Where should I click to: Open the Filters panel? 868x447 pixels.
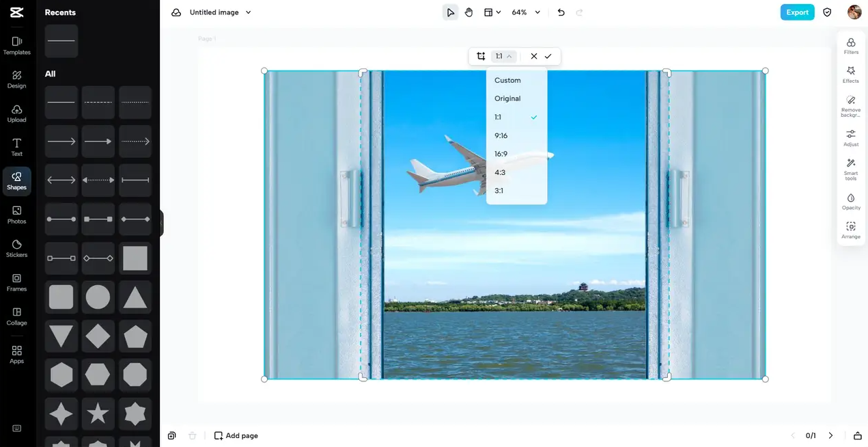tap(851, 46)
